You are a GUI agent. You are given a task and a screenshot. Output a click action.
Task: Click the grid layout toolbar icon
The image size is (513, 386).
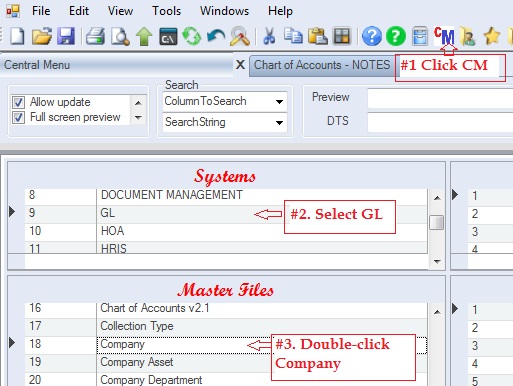coord(342,36)
